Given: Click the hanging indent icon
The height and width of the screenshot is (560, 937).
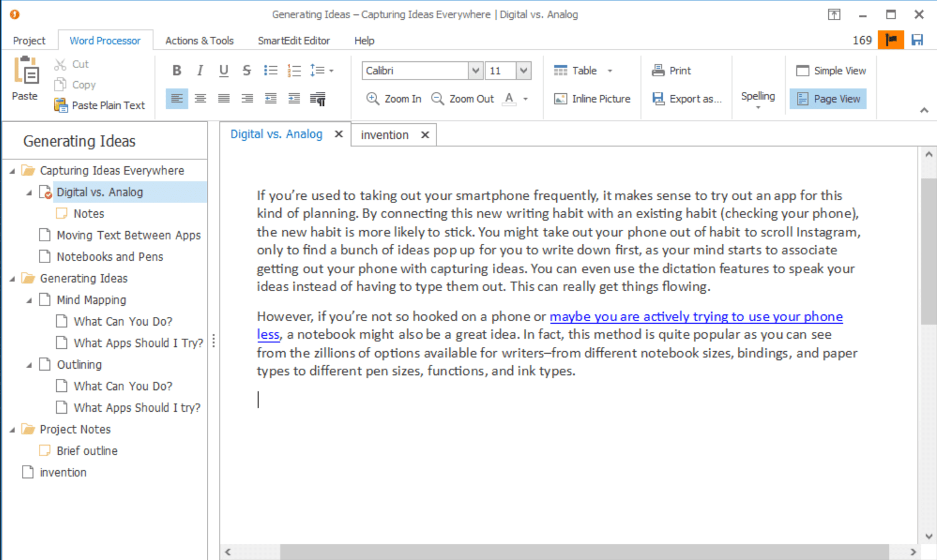Looking at the screenshot, I should [x=294, y=99].
